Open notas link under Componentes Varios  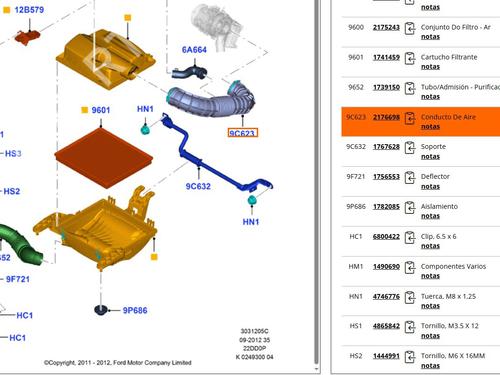430,276
